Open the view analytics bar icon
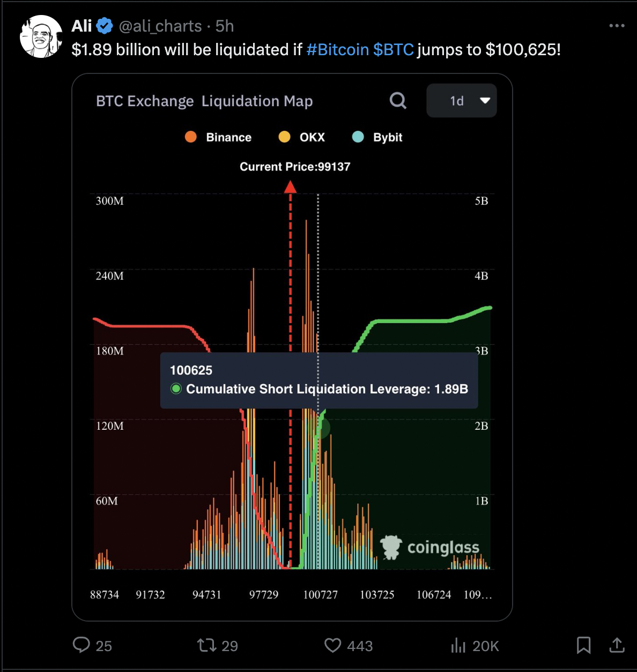 458,645
